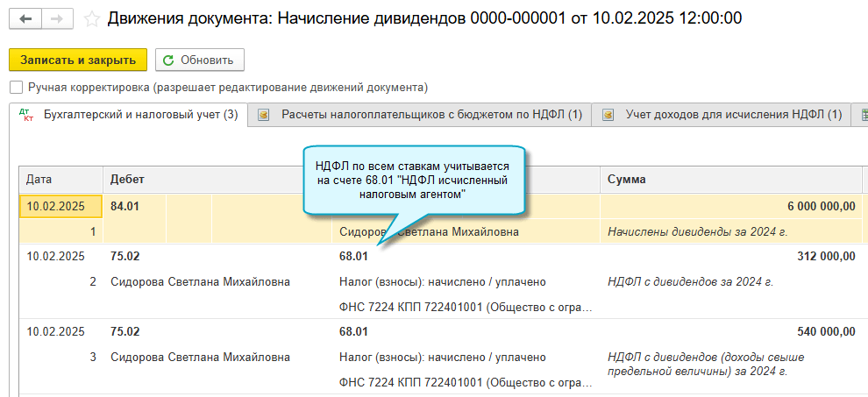
Task: Select text Начислены дивиденды за 2024 г.
Action: (697, 232)
